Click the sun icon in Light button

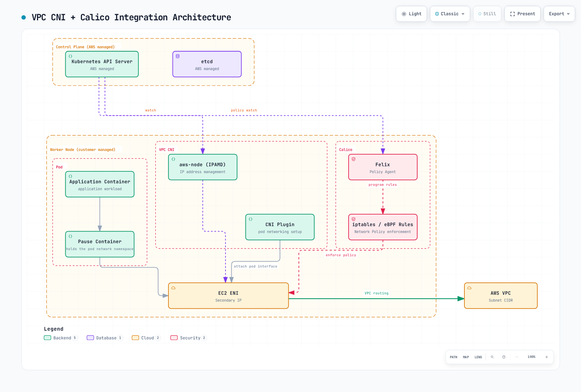pyautogui.click(x=404, y=14)
